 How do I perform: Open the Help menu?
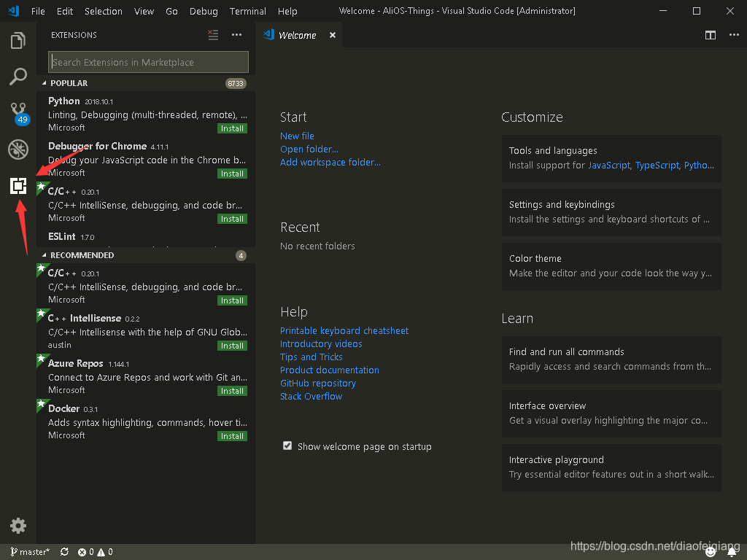pyautogui.click(x=287, y=11)
